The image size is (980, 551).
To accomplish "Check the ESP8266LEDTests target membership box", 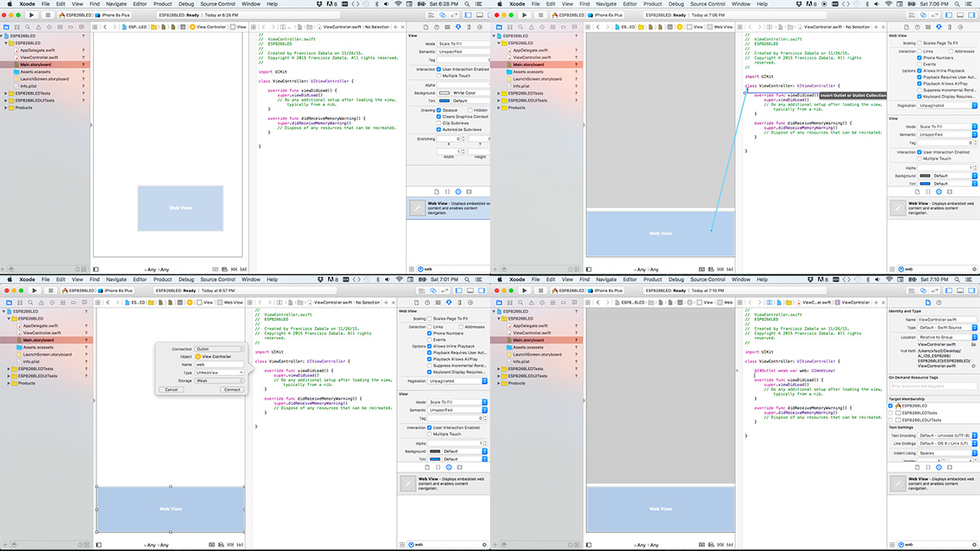I will point(891,413).
